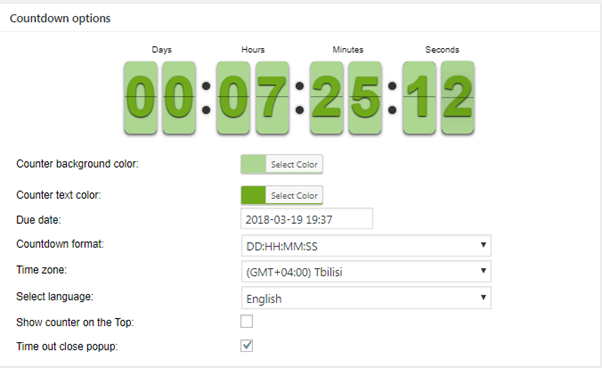The image size is (602, 368).
Task: Click the Minutes tens digit card showing 2
Action: [327, 98]
